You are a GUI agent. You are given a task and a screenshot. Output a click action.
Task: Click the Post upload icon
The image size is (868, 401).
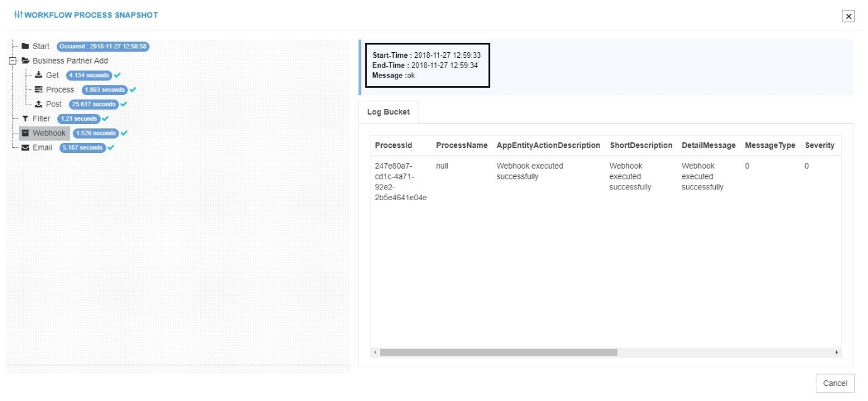(x=40, y=104)
